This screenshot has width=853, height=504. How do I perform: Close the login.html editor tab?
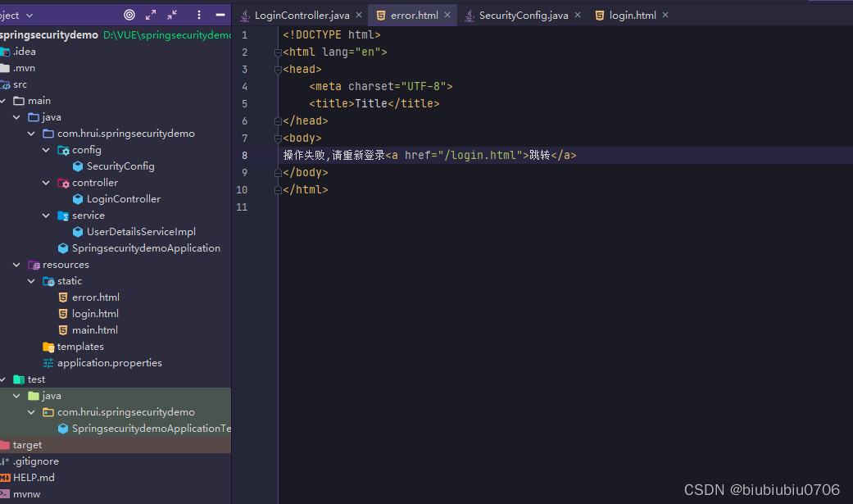point(665,15)
